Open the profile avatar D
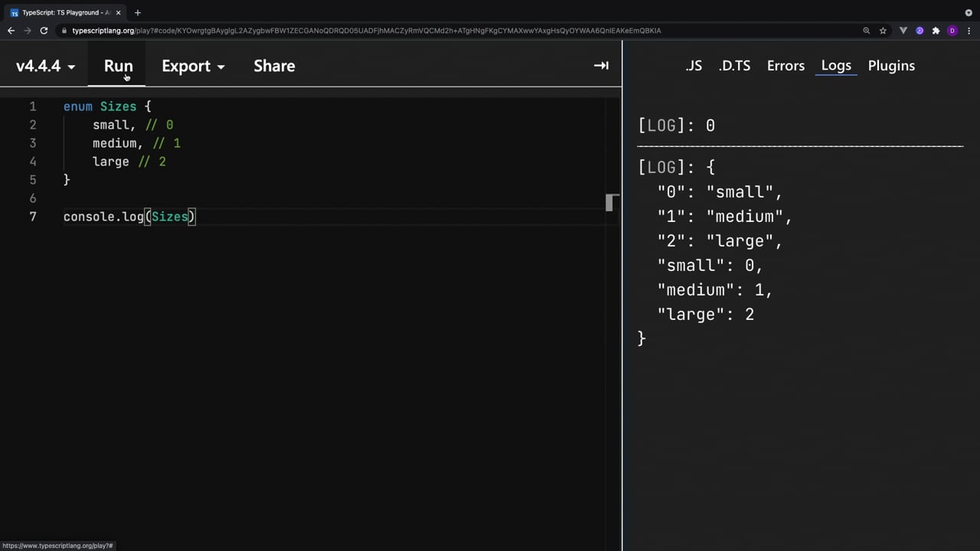This screenshot has width=980, height=551. pyautogui.click(x=952, y=31)
